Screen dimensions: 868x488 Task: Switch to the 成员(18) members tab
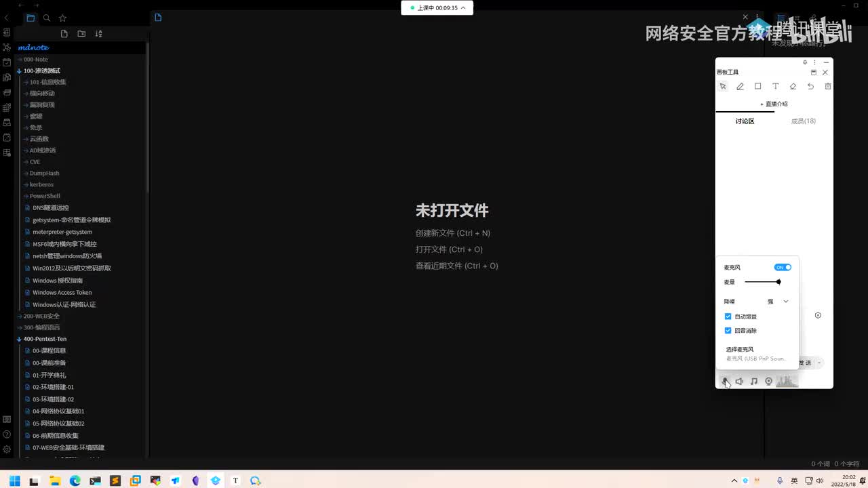pos(804,121)
